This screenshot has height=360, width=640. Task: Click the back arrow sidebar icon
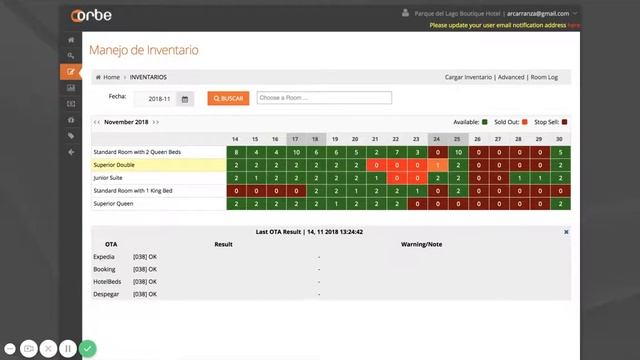(71, 152)
